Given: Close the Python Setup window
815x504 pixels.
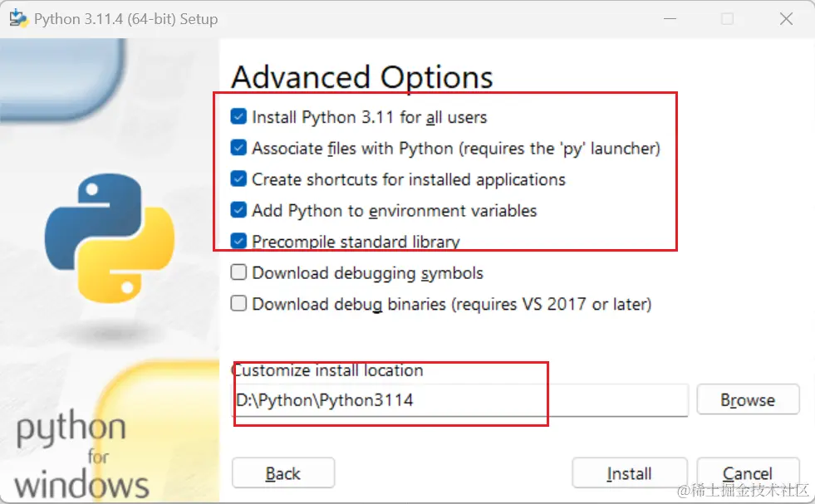Looking at the screenshot, I should point(785,18).
